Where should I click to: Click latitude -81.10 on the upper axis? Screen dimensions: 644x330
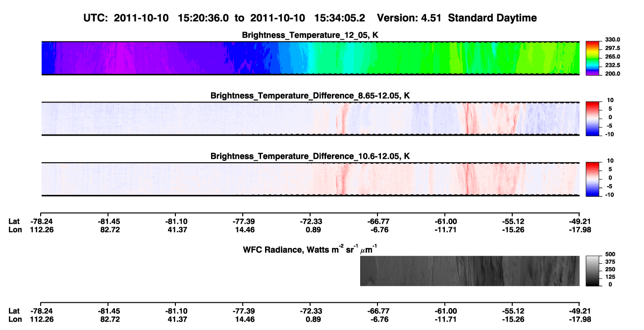tap(175, 221)
